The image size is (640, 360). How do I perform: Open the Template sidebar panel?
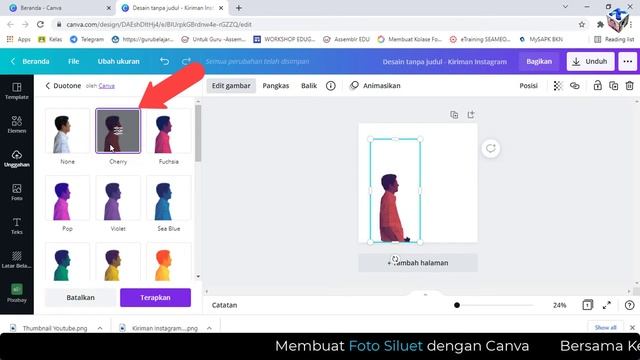click(17, 91)
